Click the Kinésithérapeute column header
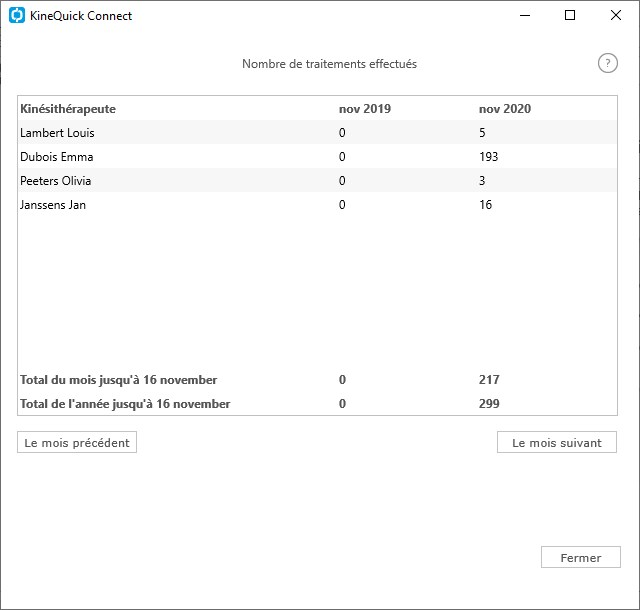Image resolution: width=640 pixels, height=610 pixels. 68,109
